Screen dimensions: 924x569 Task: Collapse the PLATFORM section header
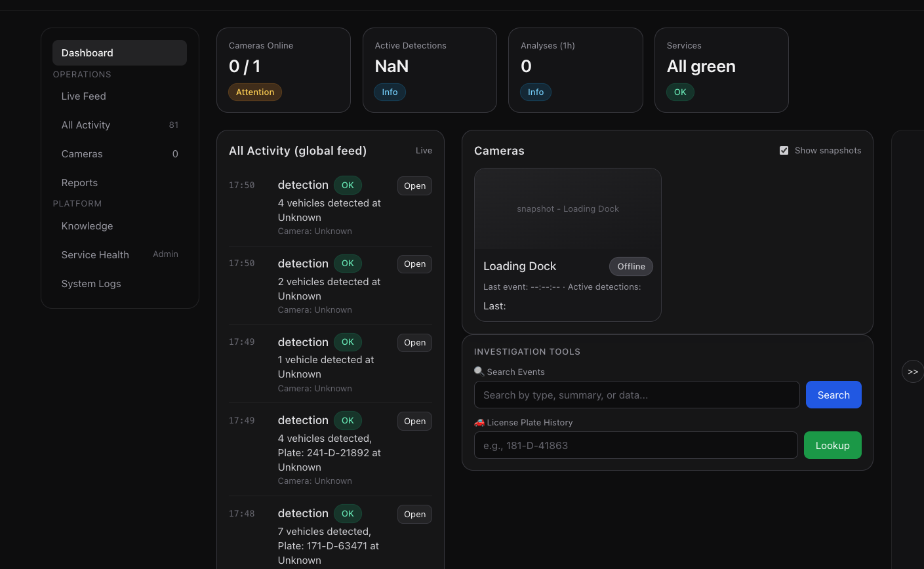click(x=77, y=203)
